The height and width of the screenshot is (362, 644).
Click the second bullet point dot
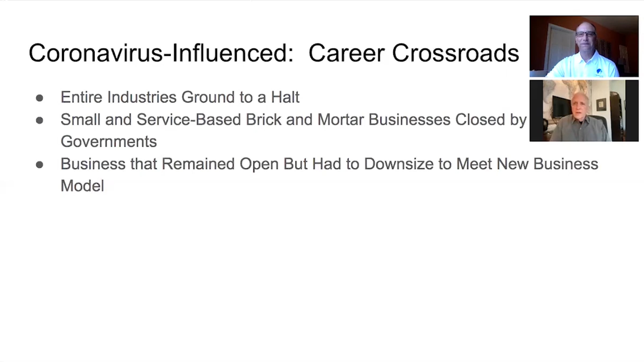coord(39,120)
